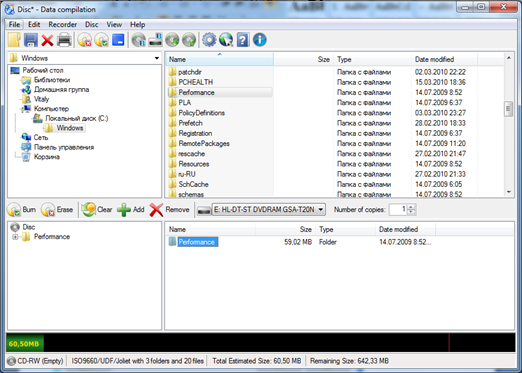Image resolution: width=522 pixels, height=373 pixels.
Task: Click the question mark help icon
Action: pyautogui.click(x=243, y=40)
